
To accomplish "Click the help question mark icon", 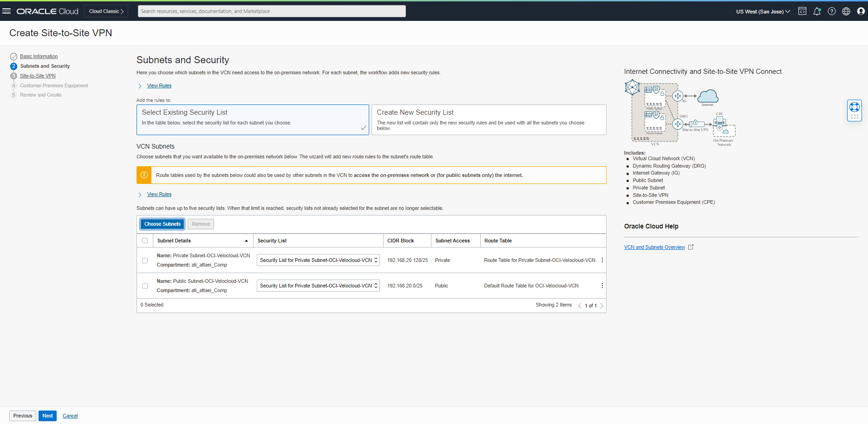I will (832, 11).
